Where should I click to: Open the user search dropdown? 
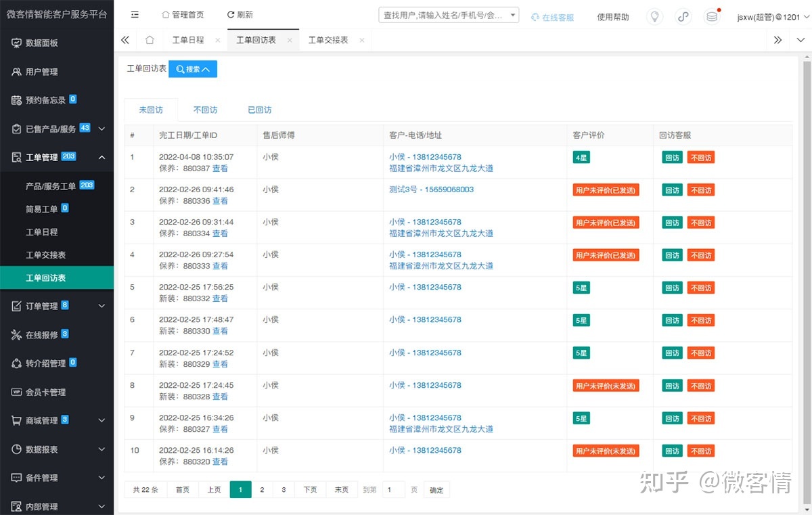[x=449, y=15]
